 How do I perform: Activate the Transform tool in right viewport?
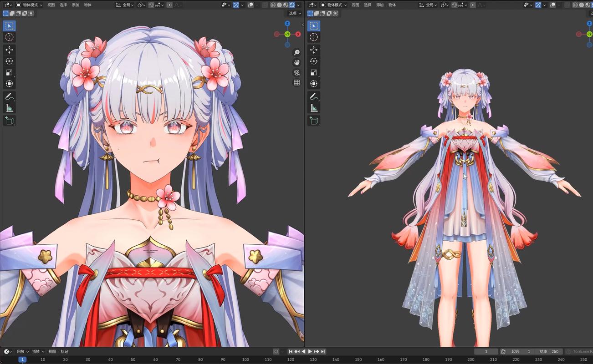(x=314, y=84)
